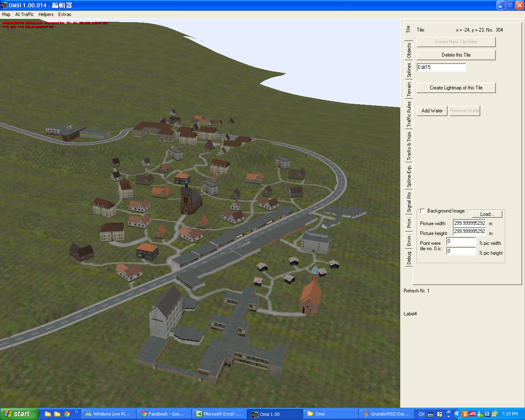Open the Omsi folder window in the taskbar

tap(331, 414)
